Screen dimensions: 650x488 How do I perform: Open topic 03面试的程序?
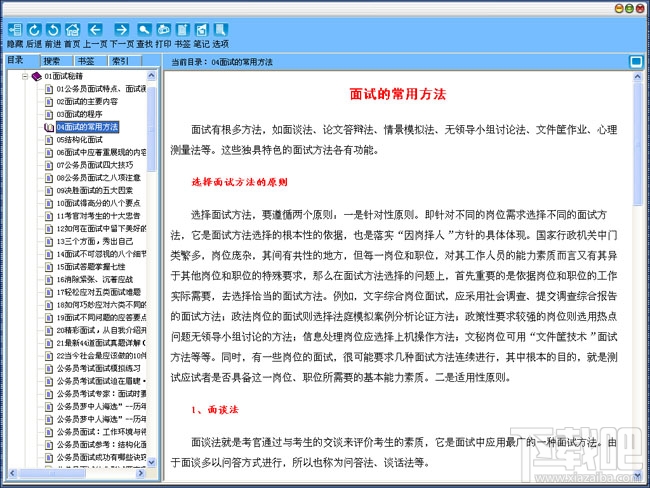coord(79,114)
